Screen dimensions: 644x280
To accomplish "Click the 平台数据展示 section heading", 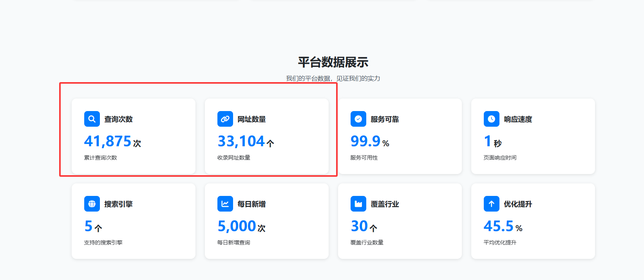I will point(333,62).
